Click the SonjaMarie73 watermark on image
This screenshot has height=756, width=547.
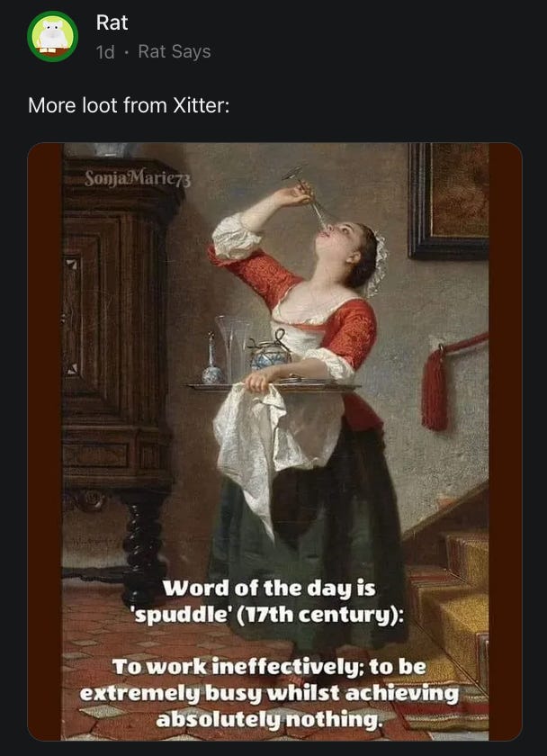coord(138,179)
